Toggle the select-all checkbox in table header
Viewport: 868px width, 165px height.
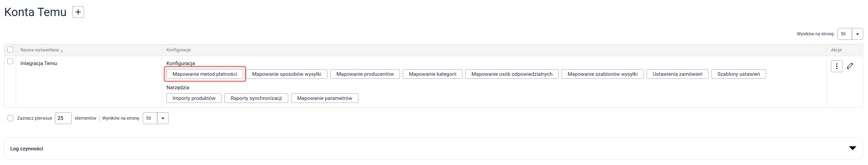click(x=10, y=50)
